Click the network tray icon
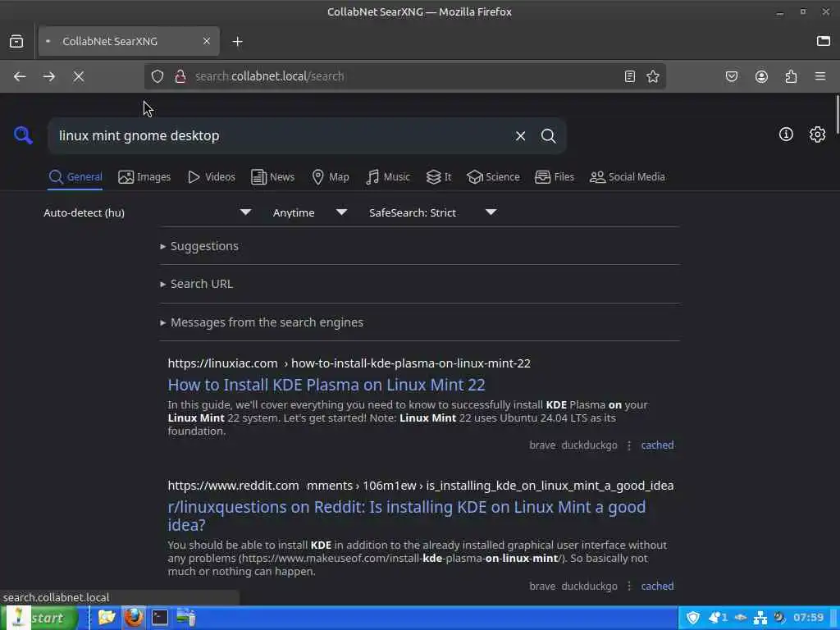840x630 pixels. tap(760, 618)
